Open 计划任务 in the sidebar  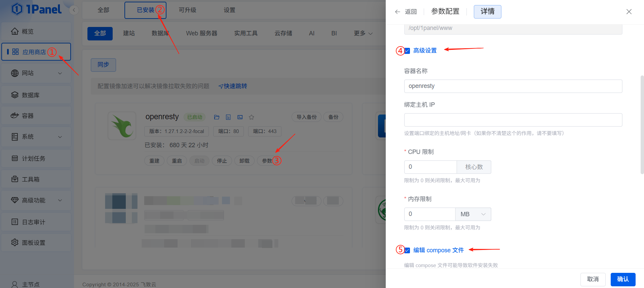(36, 158)
